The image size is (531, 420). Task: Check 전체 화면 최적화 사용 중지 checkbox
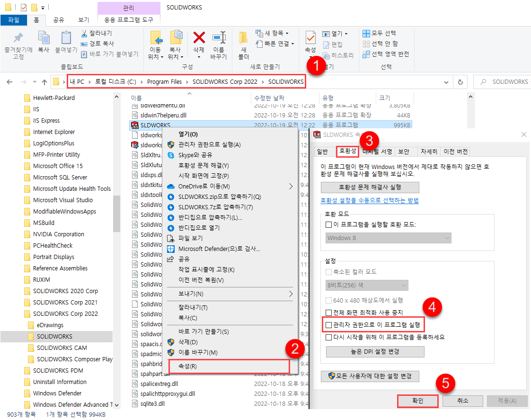tap(328, 313)
